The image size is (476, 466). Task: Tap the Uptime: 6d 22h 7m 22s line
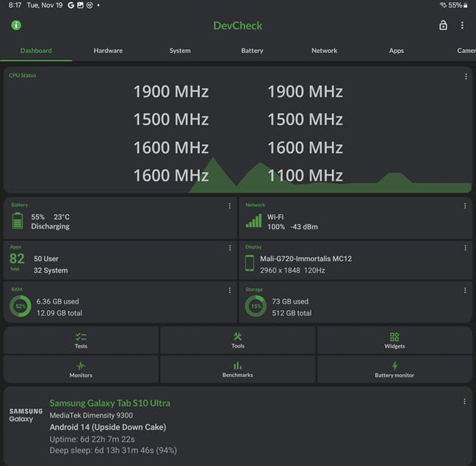click(x=92, y=440)
